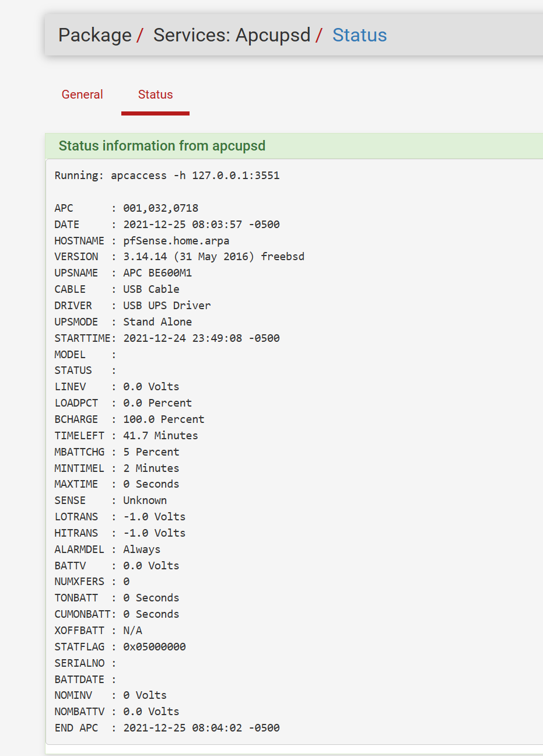Select the SENSE value 'Unknown'
Image resolution: width=543 pixels, height=756 pixels.
tap(145, 501)
